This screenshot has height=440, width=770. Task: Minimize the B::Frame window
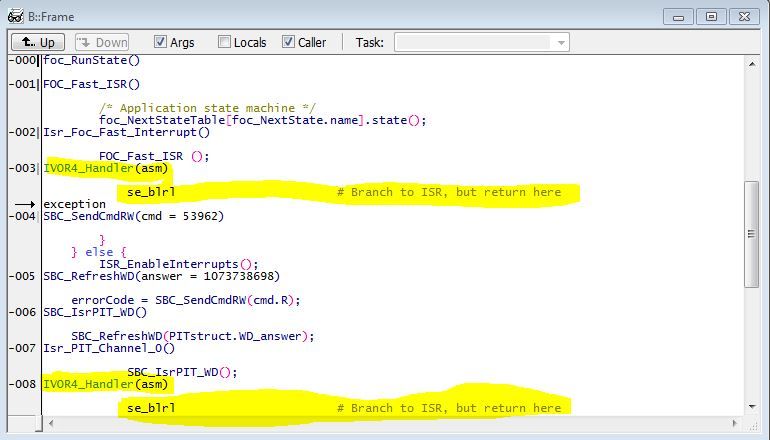(678, 17)
